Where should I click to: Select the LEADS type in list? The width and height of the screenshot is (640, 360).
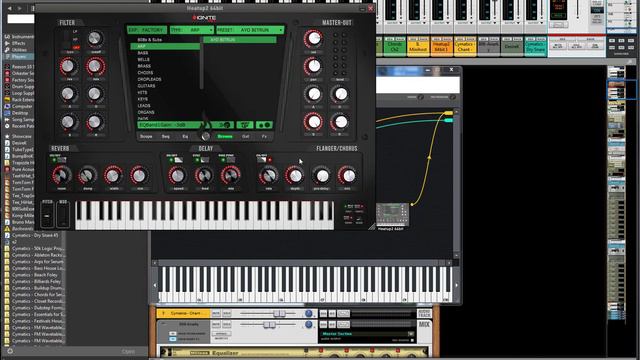pyautogui.click(x=144, y=106)
